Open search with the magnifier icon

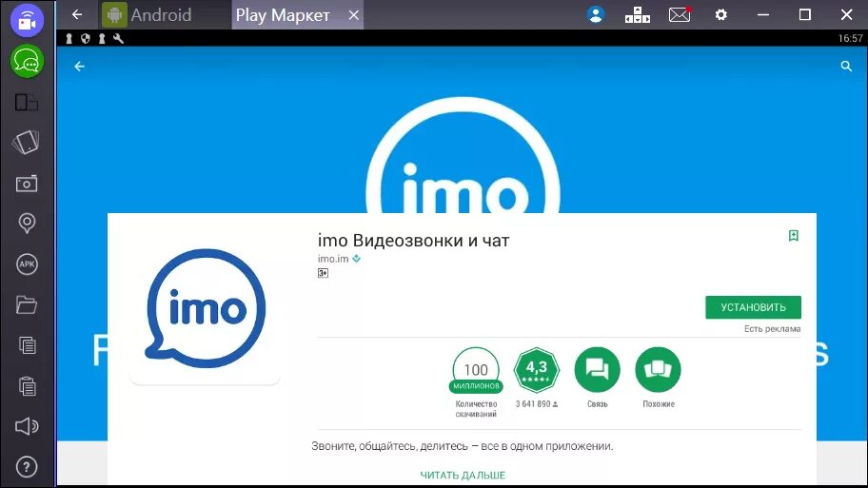click(846, 67)
